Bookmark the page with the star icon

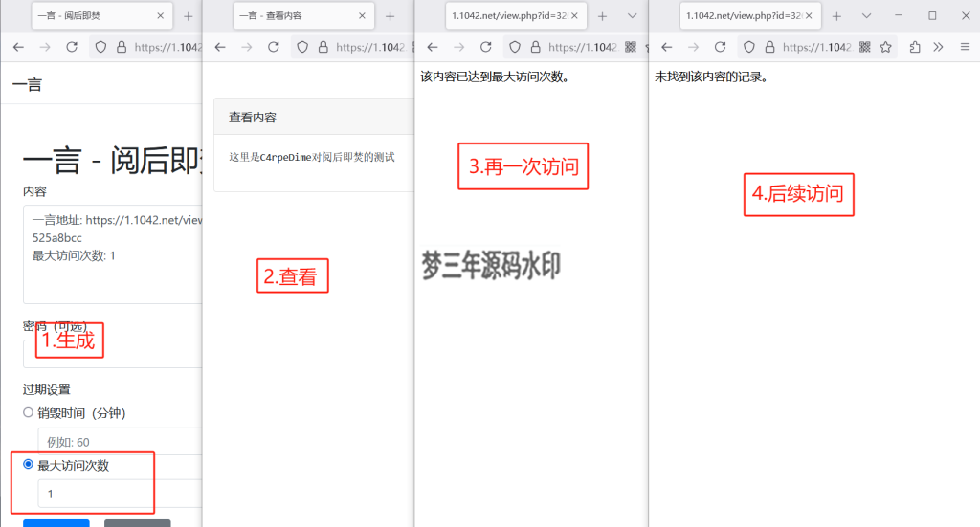885,47
